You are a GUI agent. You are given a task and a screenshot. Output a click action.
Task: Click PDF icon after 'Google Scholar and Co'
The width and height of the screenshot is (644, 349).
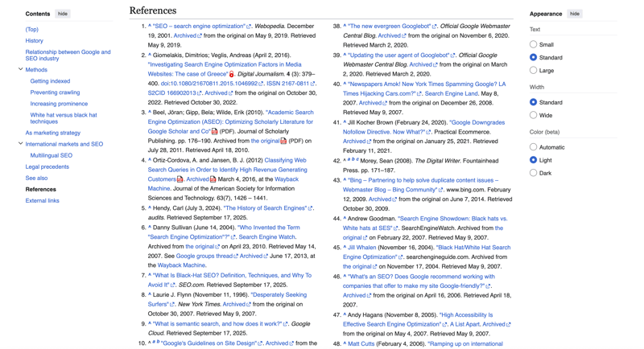point(215,131)
